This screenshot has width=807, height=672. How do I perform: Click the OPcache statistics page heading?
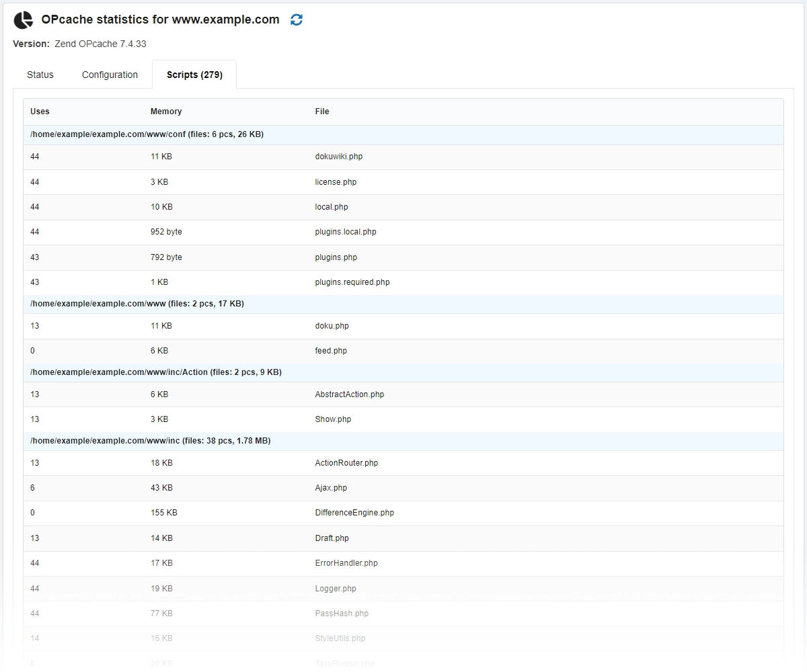[x=160, y=19]
